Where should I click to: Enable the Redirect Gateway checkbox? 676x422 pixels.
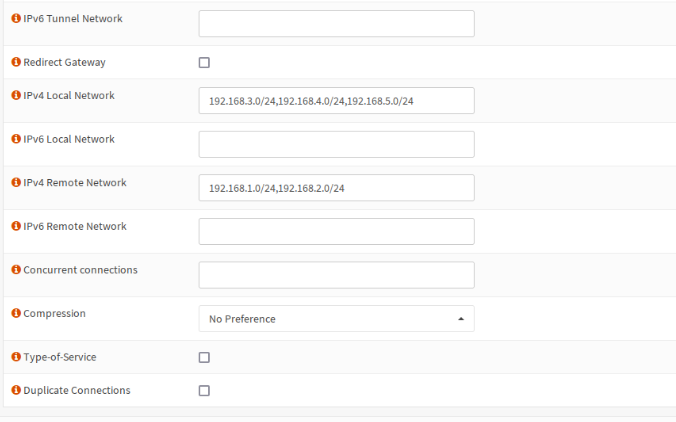pos(204,62)
